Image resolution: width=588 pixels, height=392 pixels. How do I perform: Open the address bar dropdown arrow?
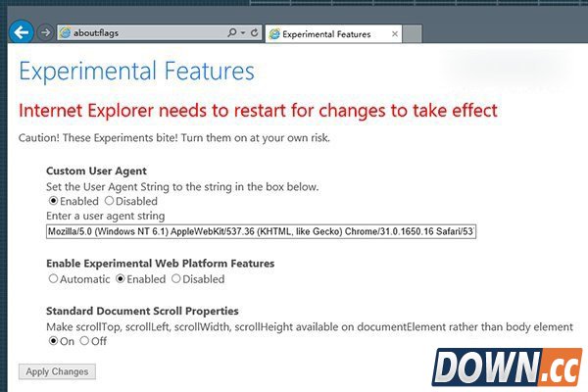coord(243,32)
